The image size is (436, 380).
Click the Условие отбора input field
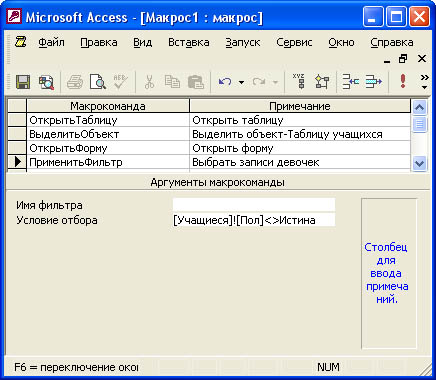coord(254,220)
